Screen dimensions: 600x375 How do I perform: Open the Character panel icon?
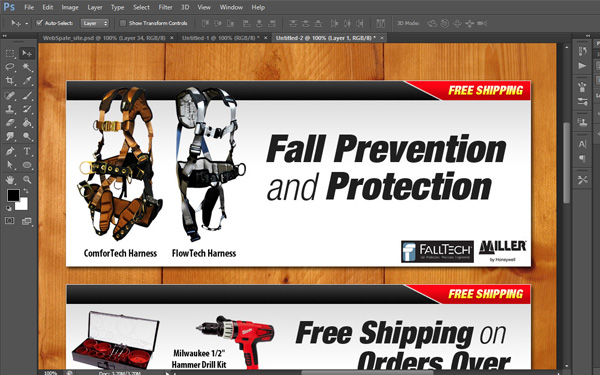582,144
